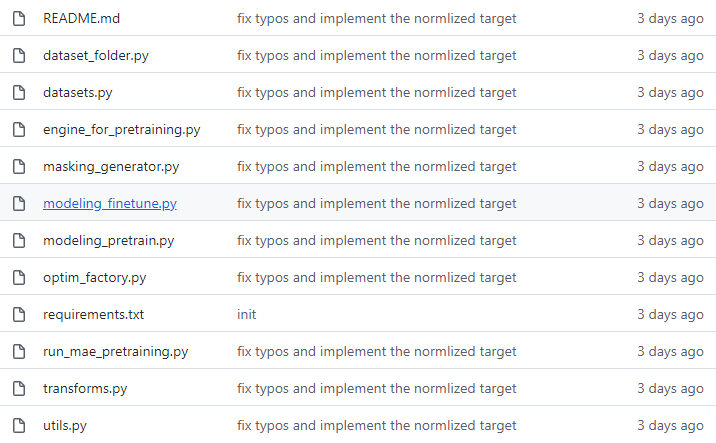
Task: Open modeling_pretrain.py file
Action: point(109,240)
